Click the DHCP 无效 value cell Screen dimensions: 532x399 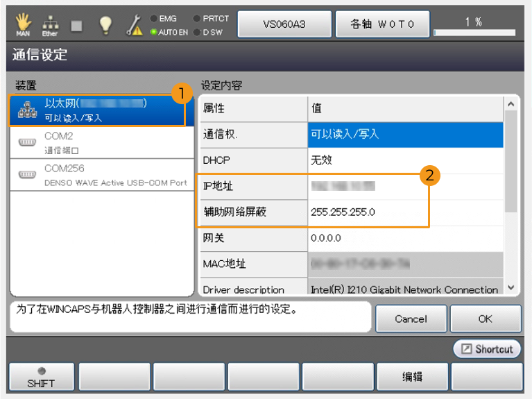[406, 160]
